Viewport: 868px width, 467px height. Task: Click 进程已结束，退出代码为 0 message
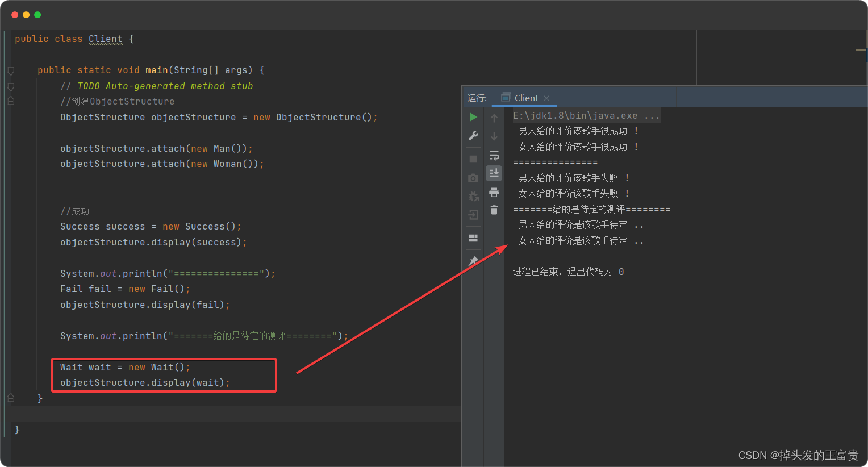568,272
